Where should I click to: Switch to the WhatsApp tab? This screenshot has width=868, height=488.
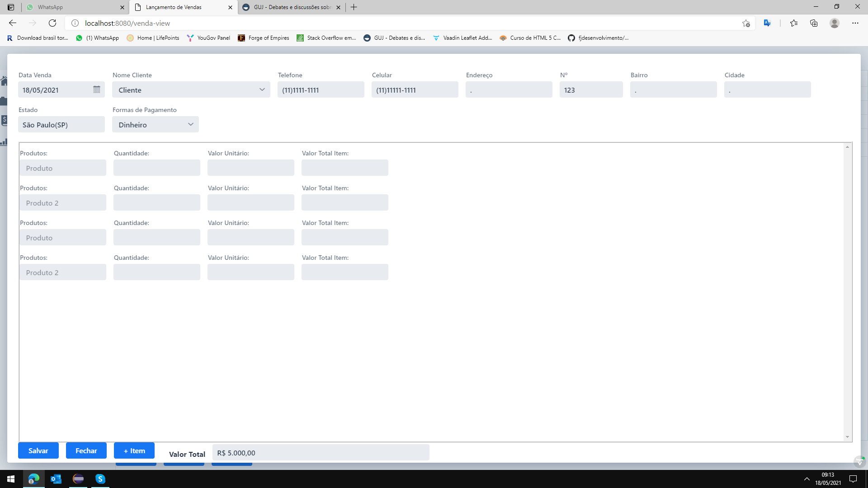pyautogui.click(x=75, y=7)
